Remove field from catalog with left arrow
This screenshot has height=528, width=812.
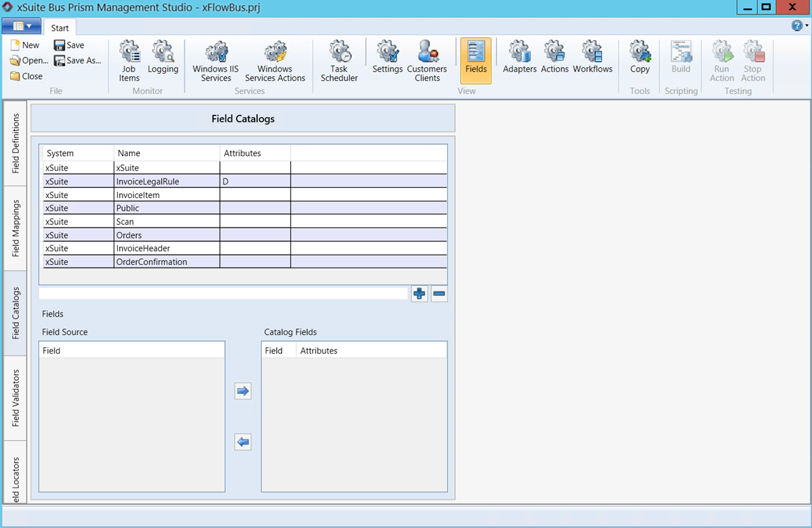[x=243, y=443]
